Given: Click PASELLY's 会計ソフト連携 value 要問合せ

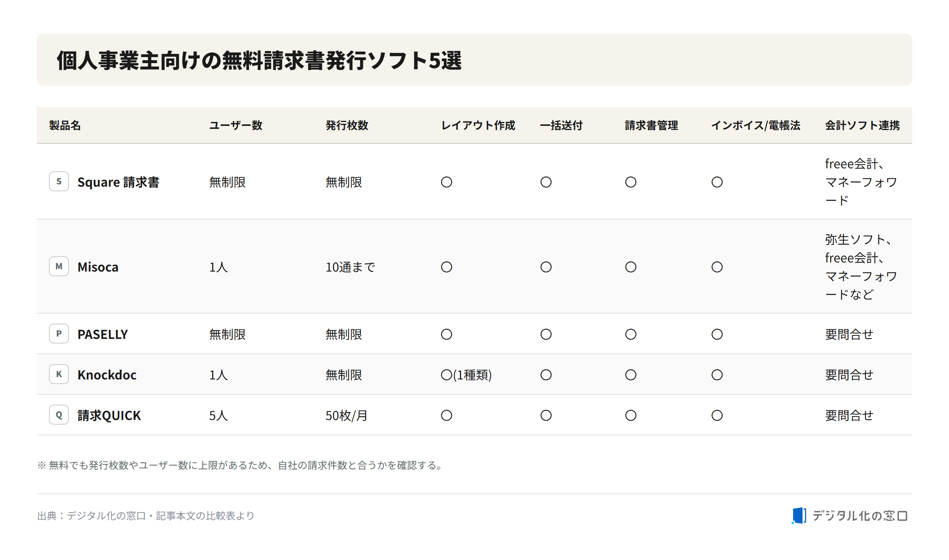Looking at the screenshot, I should (849, 334).
